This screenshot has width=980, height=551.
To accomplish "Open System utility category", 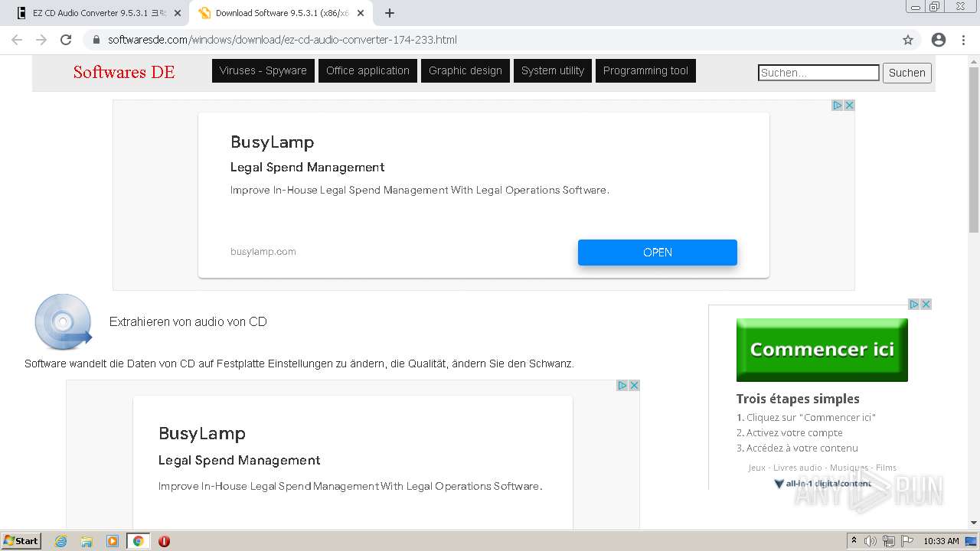I will pyautogui.click(x=552, y=70).
